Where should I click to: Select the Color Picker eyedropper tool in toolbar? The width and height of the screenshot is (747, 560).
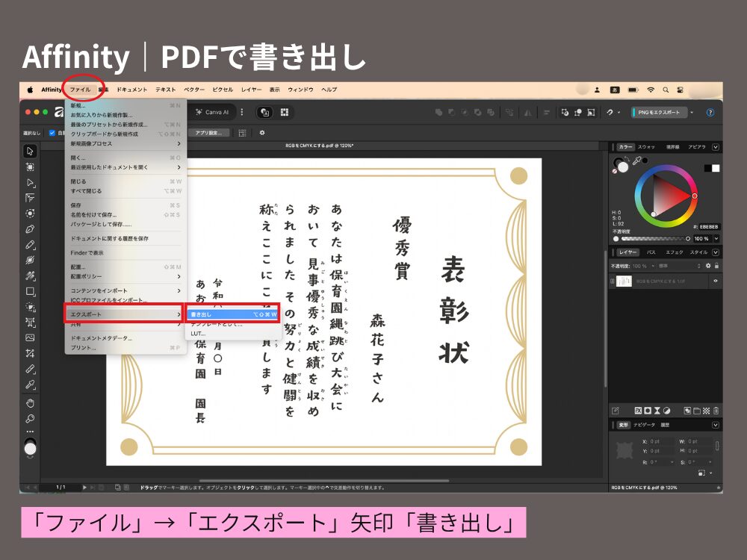(30, 385)
